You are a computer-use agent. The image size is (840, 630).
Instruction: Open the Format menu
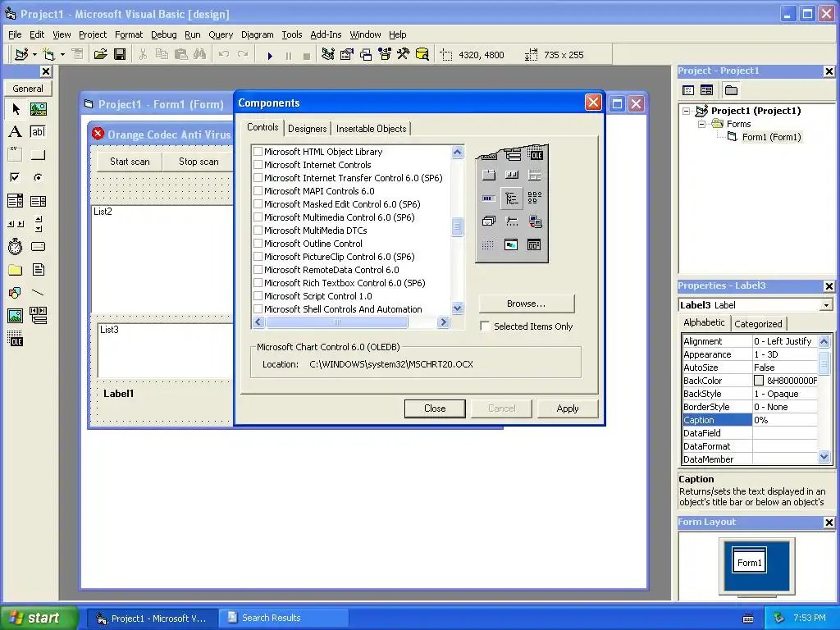(129, 34)
